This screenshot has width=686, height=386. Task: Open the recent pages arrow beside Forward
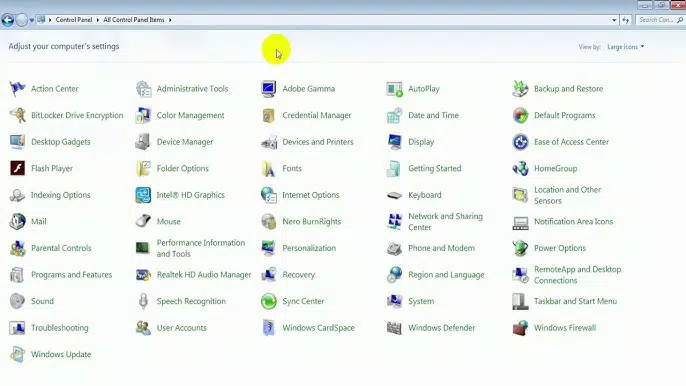(32, 20)
